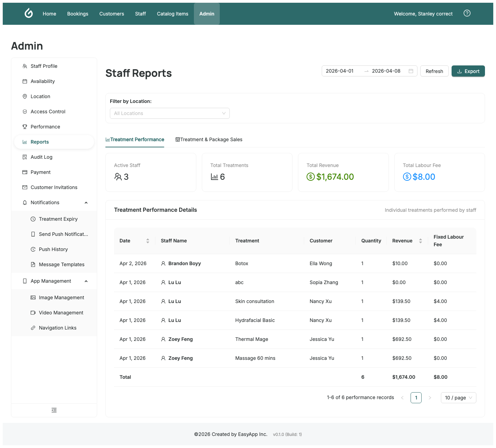
Task: Click the Video Management camera icon
Action: pos(33,313)
